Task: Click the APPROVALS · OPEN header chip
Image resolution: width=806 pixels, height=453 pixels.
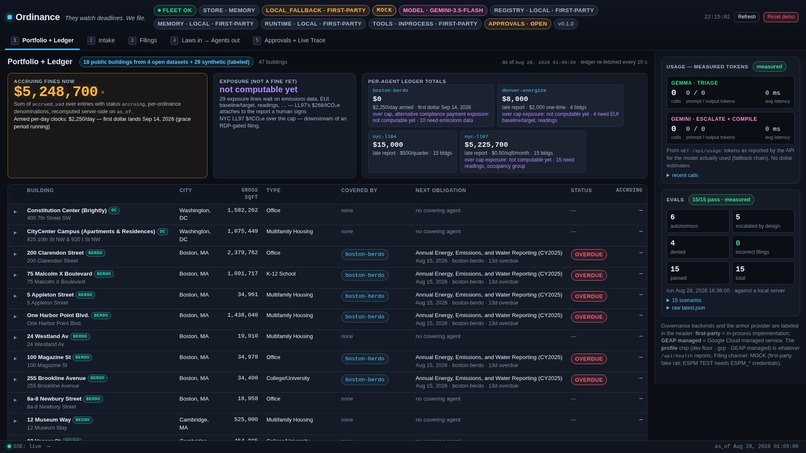Action: click(x=517, y=24)
